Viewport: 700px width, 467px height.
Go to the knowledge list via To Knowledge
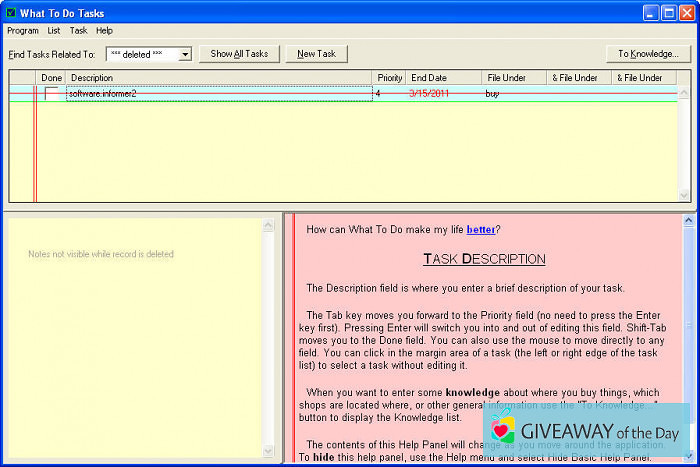point(648,54)
